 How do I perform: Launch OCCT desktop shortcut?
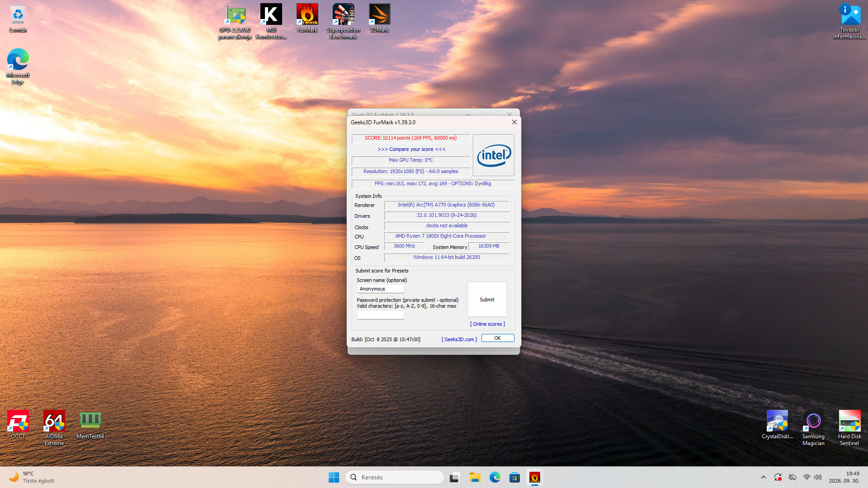18,425
